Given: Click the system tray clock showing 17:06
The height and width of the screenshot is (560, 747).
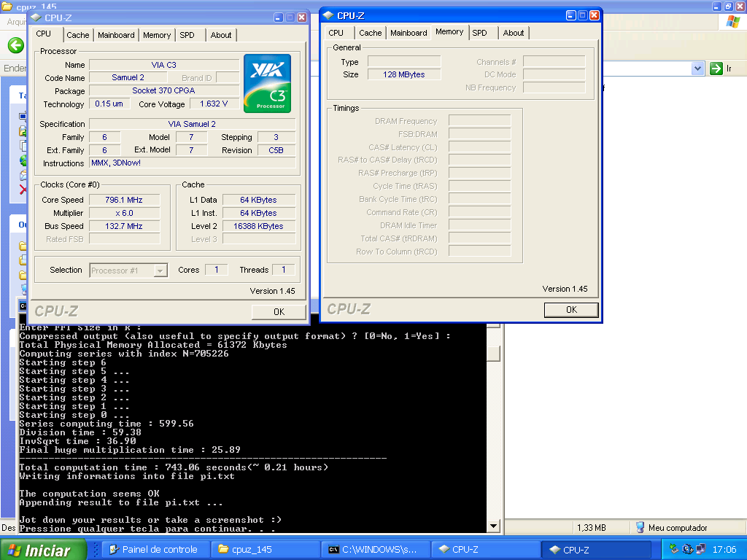Looking at the screenshot, I should click(724, 550).
